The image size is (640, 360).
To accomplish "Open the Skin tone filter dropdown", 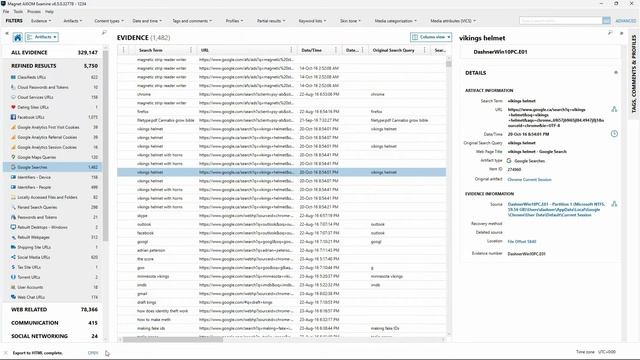I will [x=351, y=21].
